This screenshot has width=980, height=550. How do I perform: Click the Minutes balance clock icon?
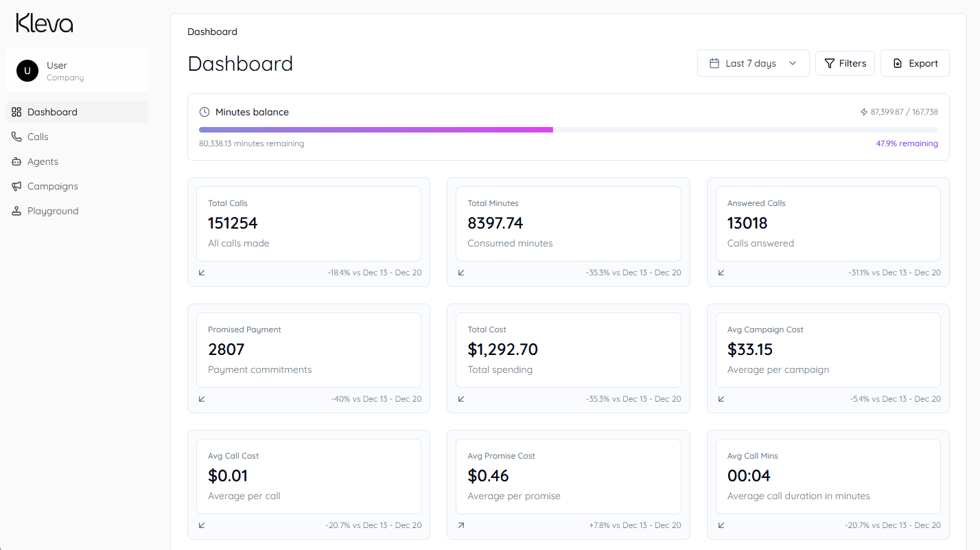pos(205,112)
